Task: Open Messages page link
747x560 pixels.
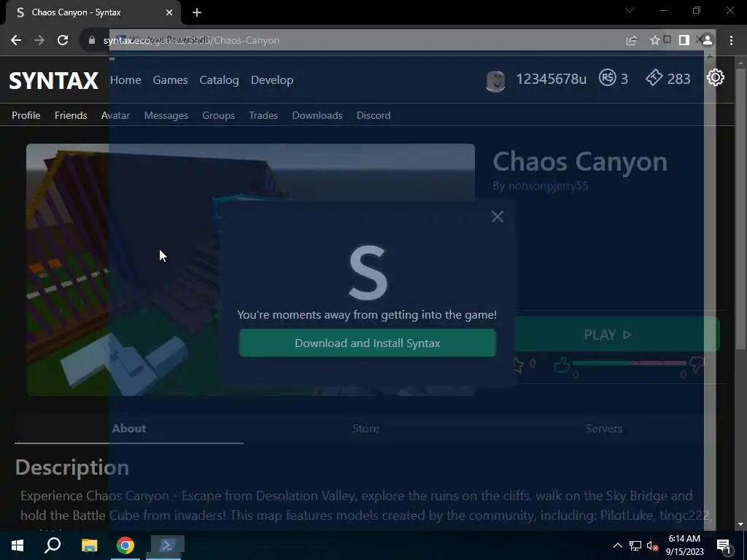Action: [166, 115]
